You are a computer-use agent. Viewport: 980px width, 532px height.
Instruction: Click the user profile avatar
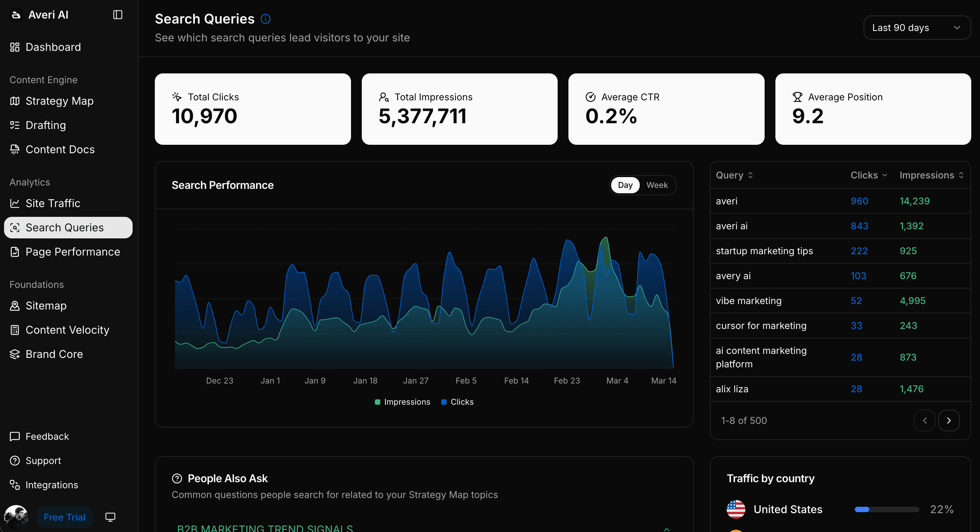click(16, 517)
